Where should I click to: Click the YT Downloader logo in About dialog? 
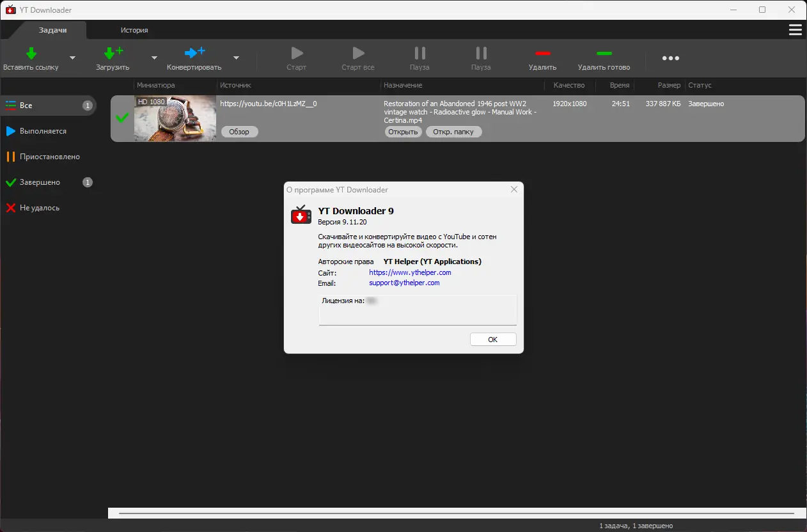[x=301, y=215]
